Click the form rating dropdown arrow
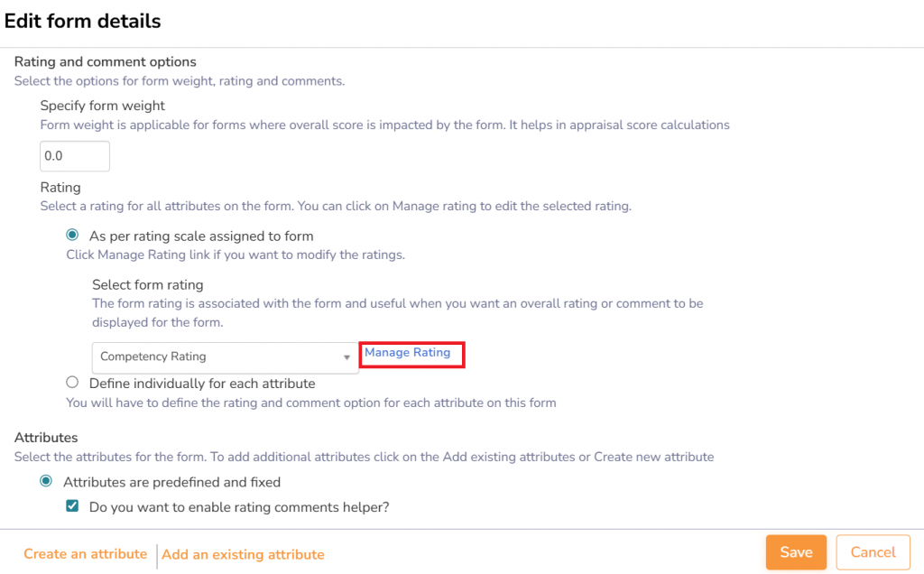The height and width of the screenshot is (574, 924). pyautogui.click(x=346, y=358)
